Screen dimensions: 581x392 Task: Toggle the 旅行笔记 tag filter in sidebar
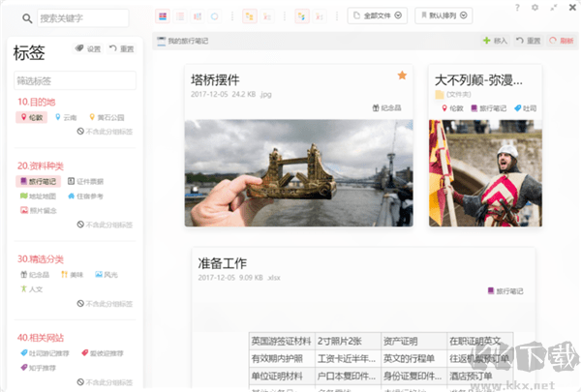pyautogui.click(x=39, y=181)
